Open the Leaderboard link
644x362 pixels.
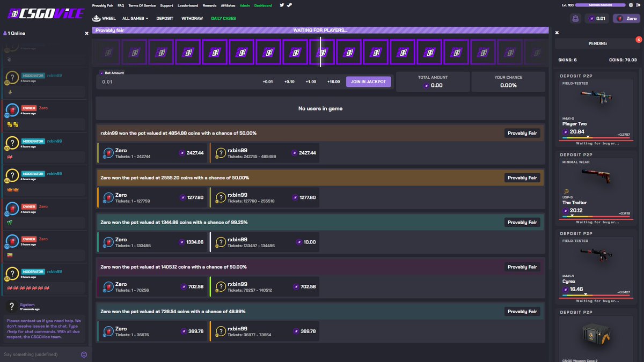click(188, 5)
